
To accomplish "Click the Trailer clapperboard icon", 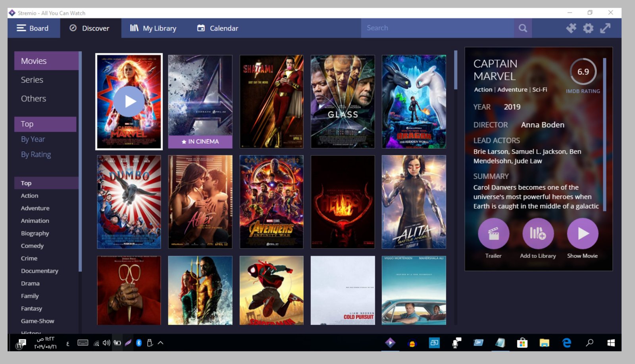I will click(493, 234).
